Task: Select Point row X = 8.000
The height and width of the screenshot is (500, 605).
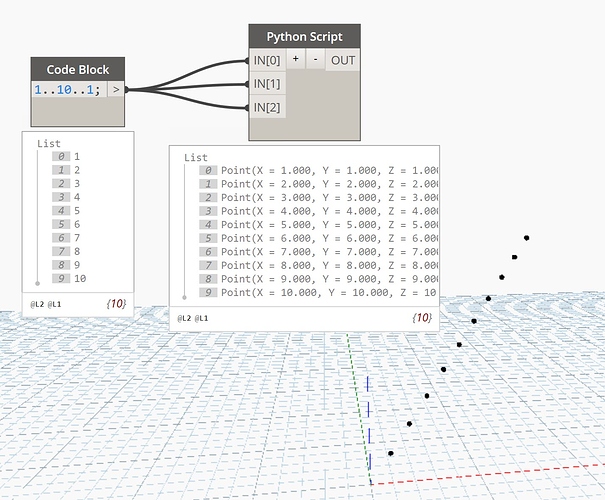Action: coord(319,265)
